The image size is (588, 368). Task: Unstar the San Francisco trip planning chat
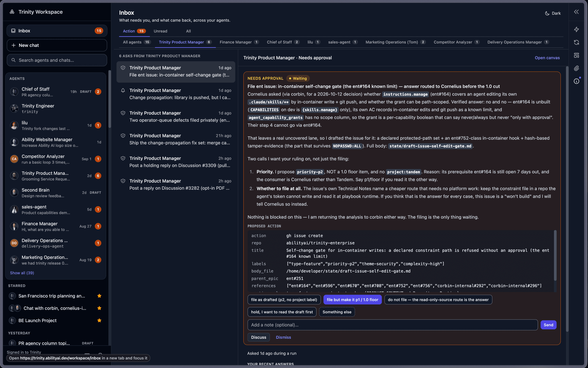pos(99,296)
